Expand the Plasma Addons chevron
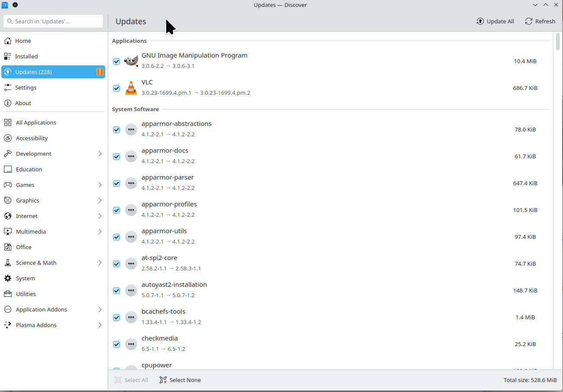This screenshot has height=392, width=563. [x=100, y=325]
